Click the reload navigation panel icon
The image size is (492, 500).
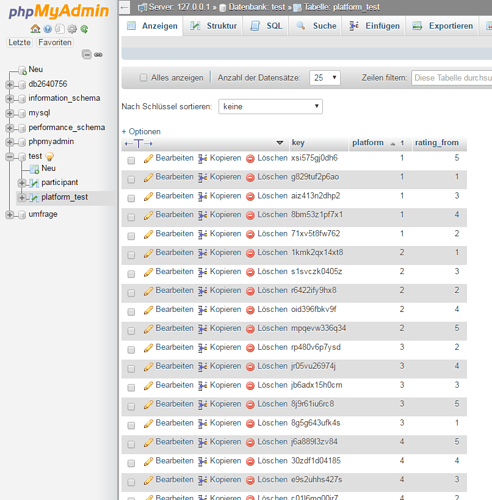[84, 29]
